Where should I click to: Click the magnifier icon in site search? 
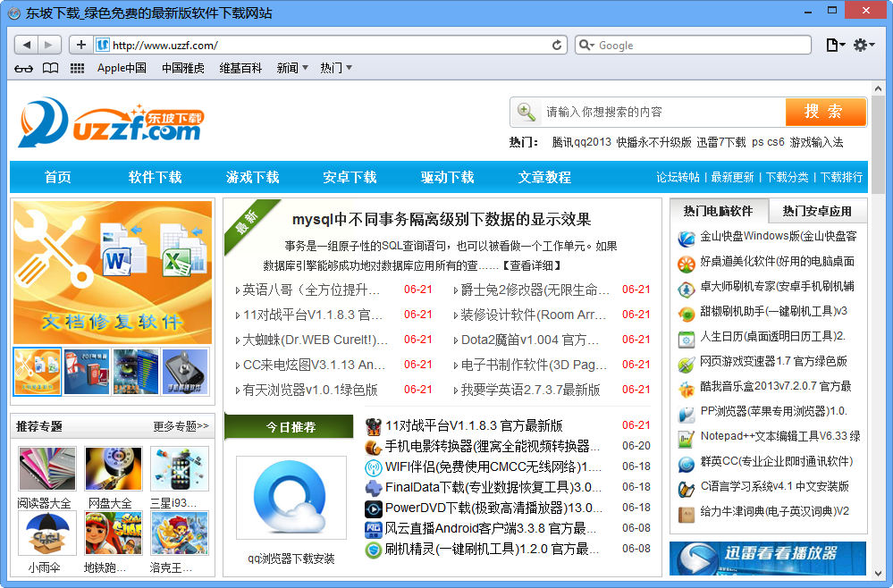tap(526, 112)
